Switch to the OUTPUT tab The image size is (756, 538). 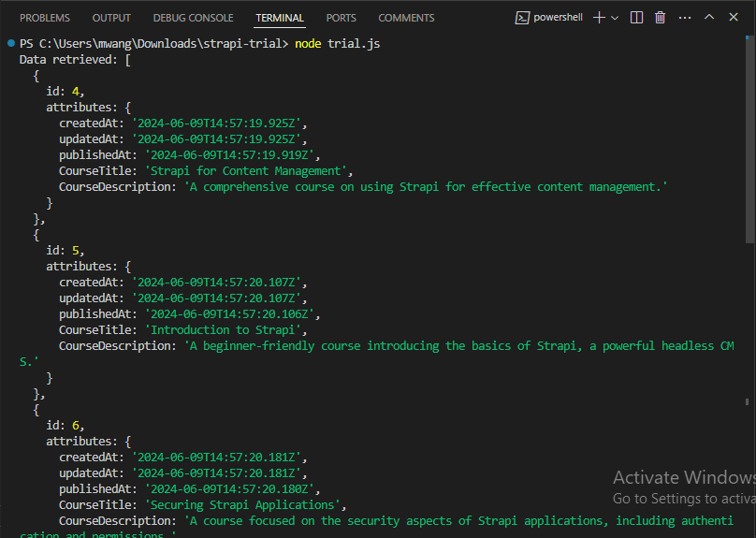click(111, 18)
